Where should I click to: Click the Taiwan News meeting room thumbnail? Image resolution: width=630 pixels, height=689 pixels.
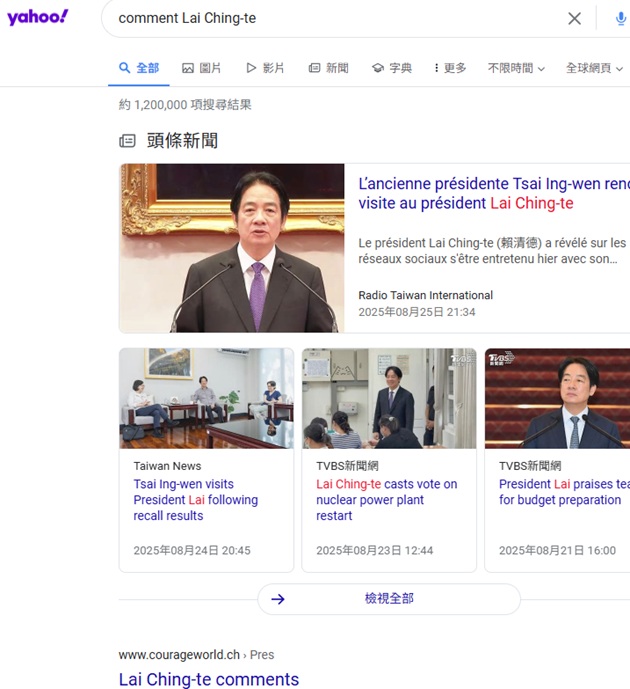click(206, 398)
